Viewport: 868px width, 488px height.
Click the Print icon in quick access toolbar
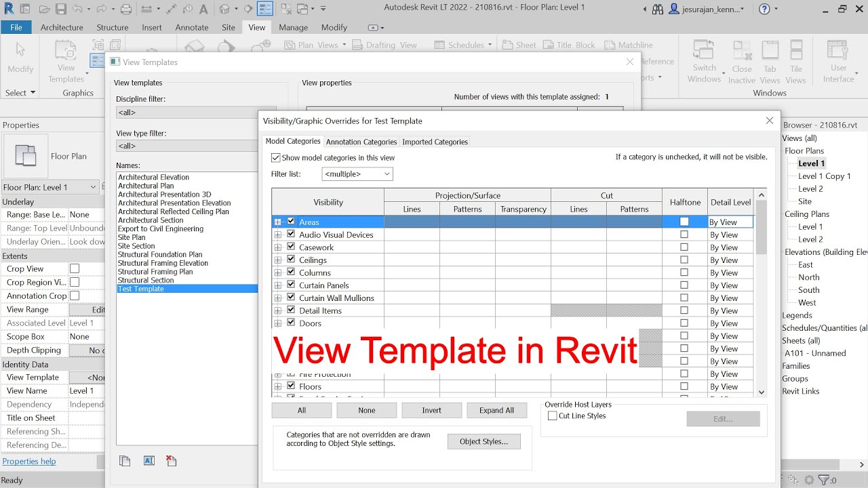click(126, 9)
